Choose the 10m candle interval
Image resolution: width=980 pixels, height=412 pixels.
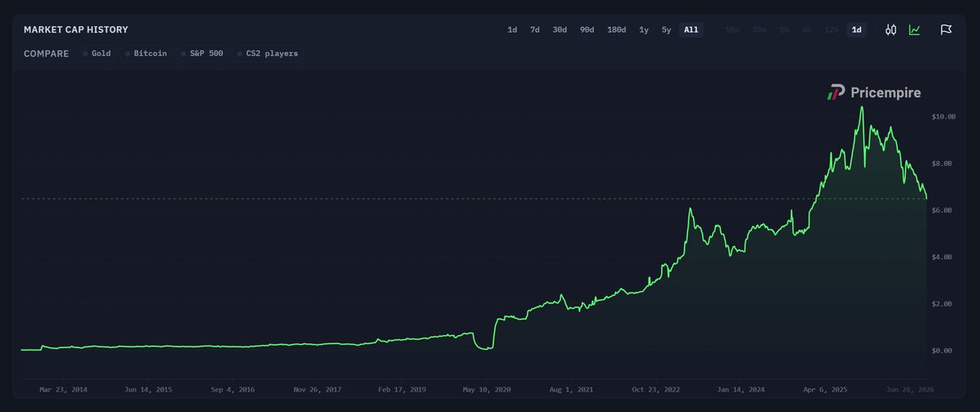tap(733, 30)
